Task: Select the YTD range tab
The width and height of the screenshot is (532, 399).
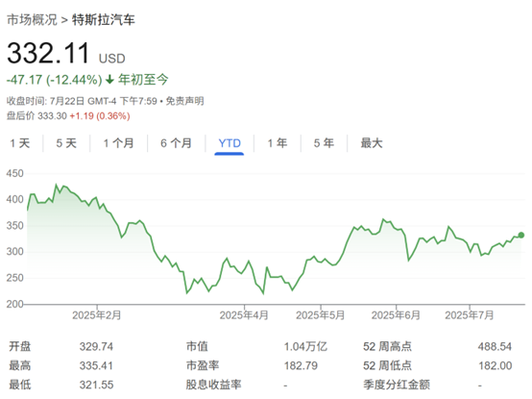Action: [230, 143]
